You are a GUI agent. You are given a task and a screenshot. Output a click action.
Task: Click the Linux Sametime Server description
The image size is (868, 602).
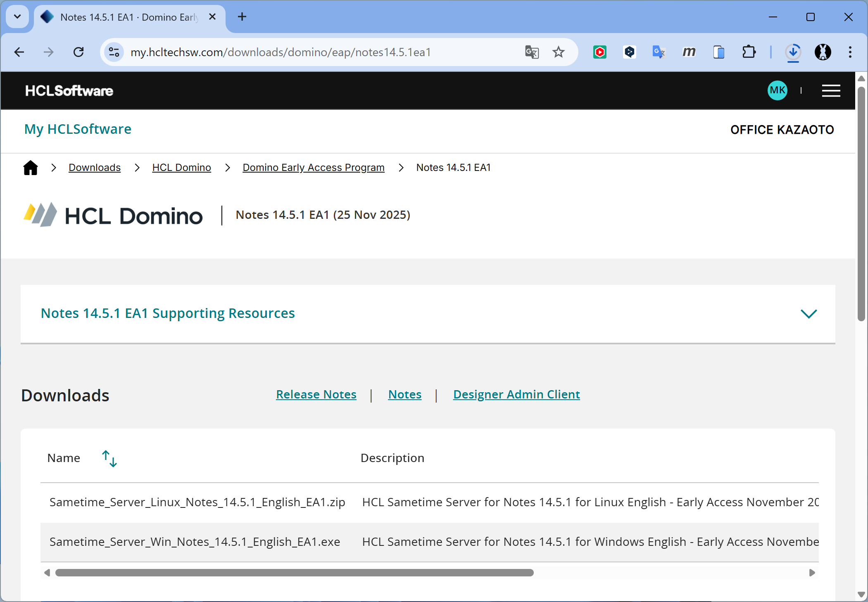(590, 502)
